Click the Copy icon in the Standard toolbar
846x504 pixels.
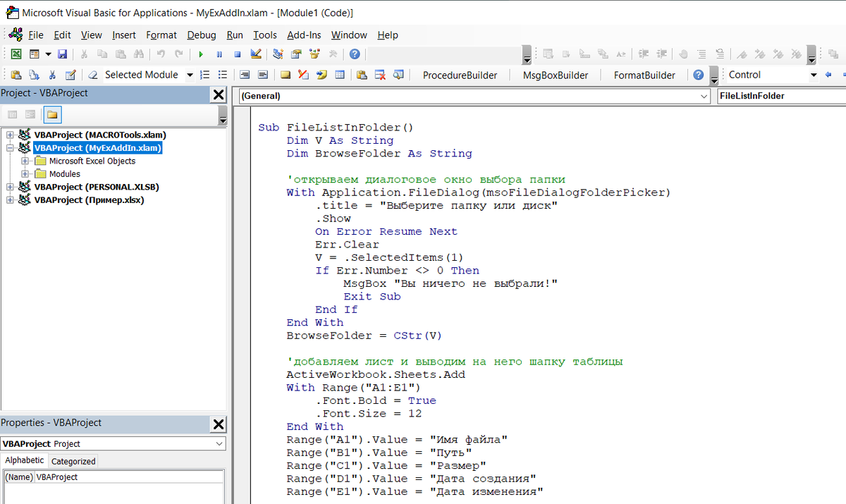click(102, 54)
